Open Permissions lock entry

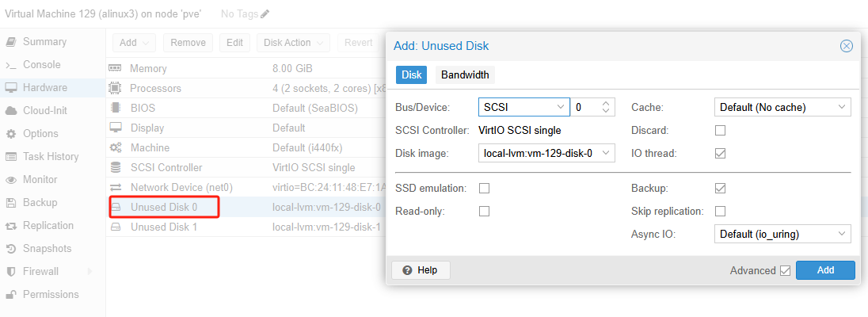click(x=50, y=295)
